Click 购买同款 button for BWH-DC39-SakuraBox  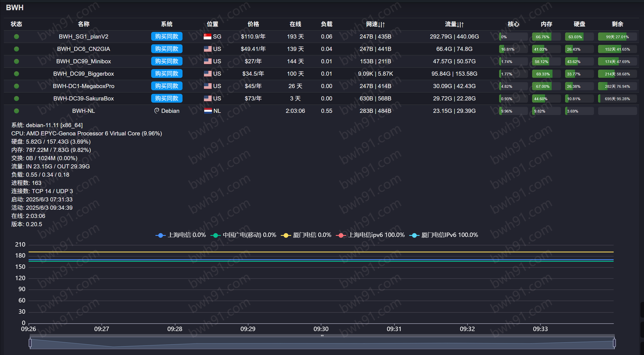tap(167, 99)
